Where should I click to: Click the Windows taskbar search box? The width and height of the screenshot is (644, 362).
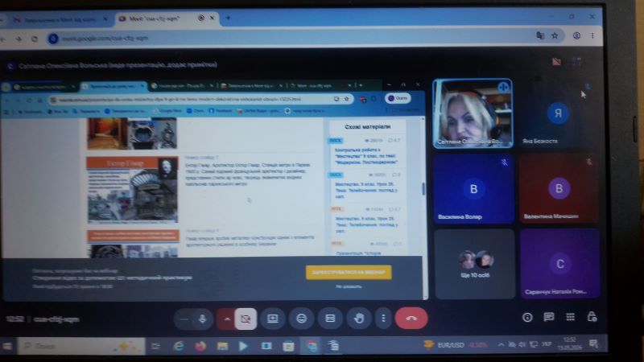pyautogui.click(x=82, y=347)
